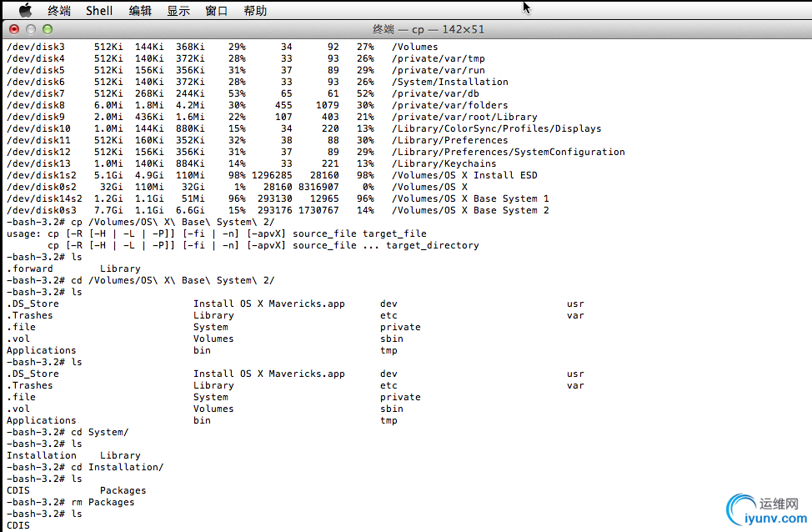The height and width of the screenshot is (532, 812).
Task: Click the '/private/var/folders' mount path
Action: (449, 105)
